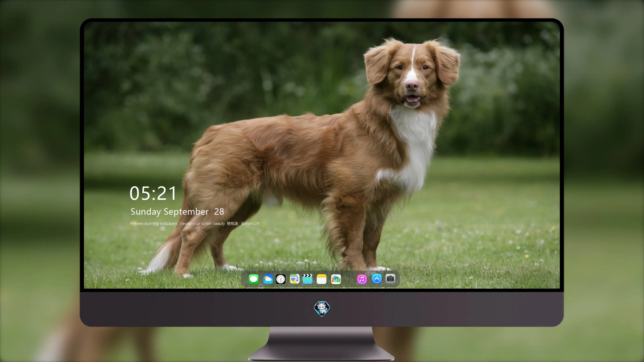644x362 pixels.
Task: Launch the Weather app from the dock
Action: coord(268,279)
